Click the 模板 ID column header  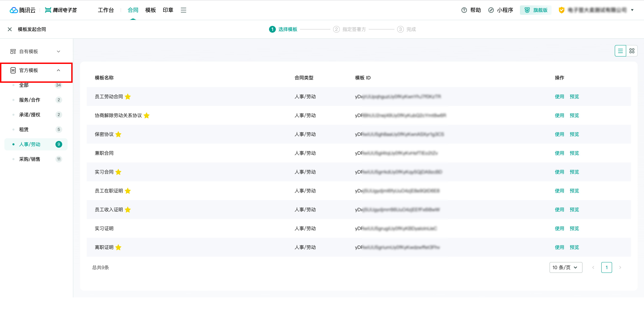point(363,78)
